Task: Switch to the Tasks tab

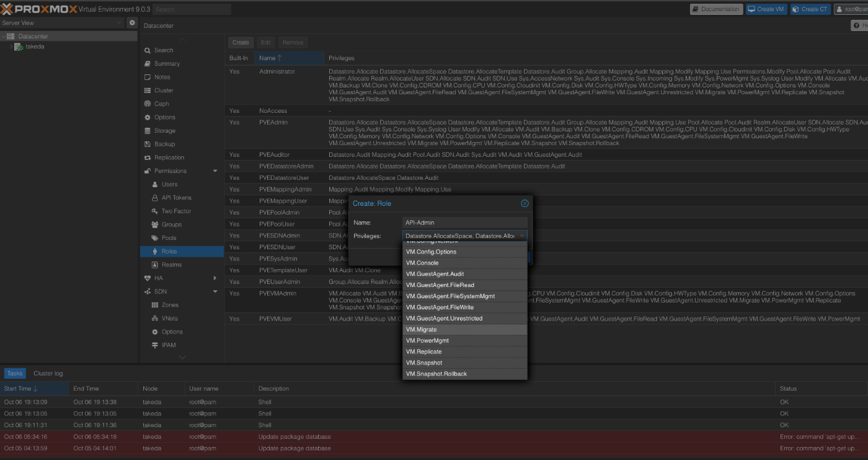Action: click(15, 374)
